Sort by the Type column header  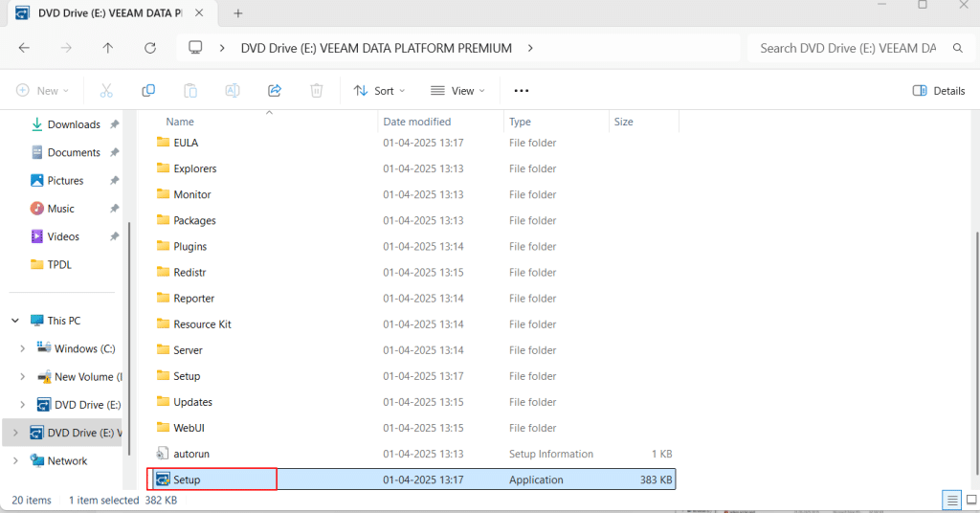coord(520,122)
